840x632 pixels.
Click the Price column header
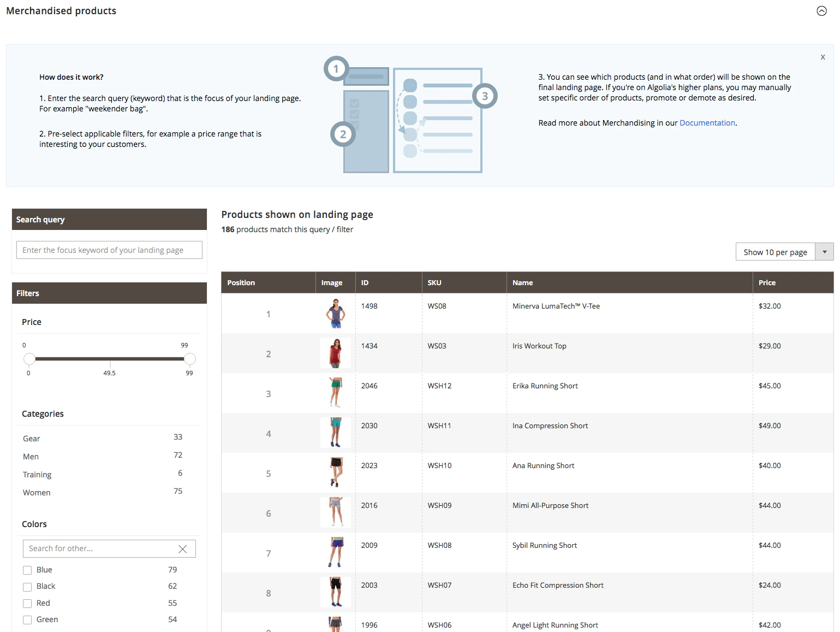767,282
